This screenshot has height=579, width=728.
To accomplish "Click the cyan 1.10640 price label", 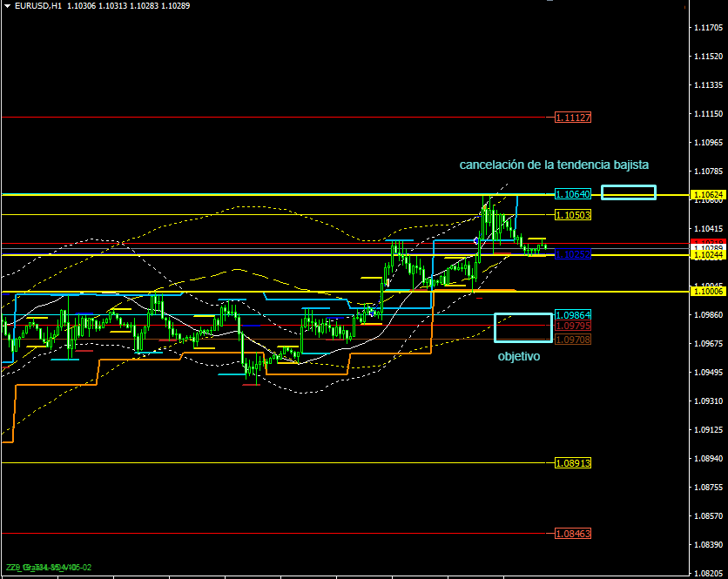I will (x=572, y=194).
